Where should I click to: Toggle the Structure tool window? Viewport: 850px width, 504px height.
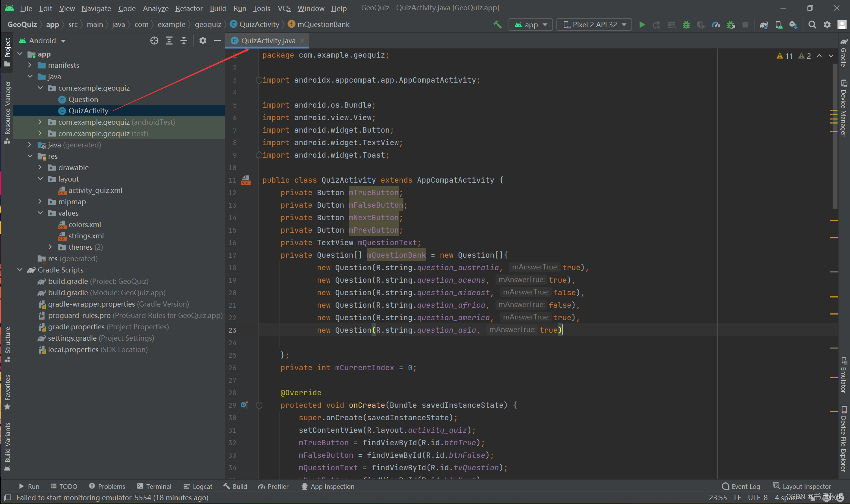click(x=7, y=344)
